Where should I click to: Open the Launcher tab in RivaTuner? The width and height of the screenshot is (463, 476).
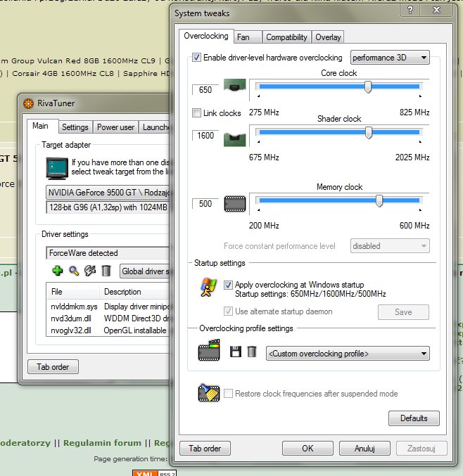coord(154,127)
